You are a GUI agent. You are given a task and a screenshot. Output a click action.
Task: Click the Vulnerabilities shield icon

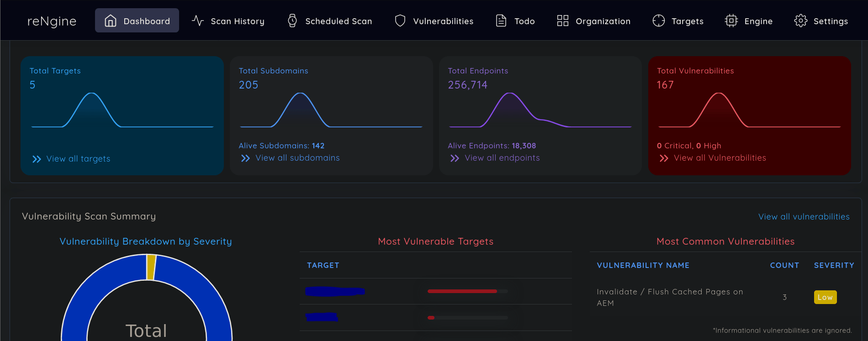[400, 21]
